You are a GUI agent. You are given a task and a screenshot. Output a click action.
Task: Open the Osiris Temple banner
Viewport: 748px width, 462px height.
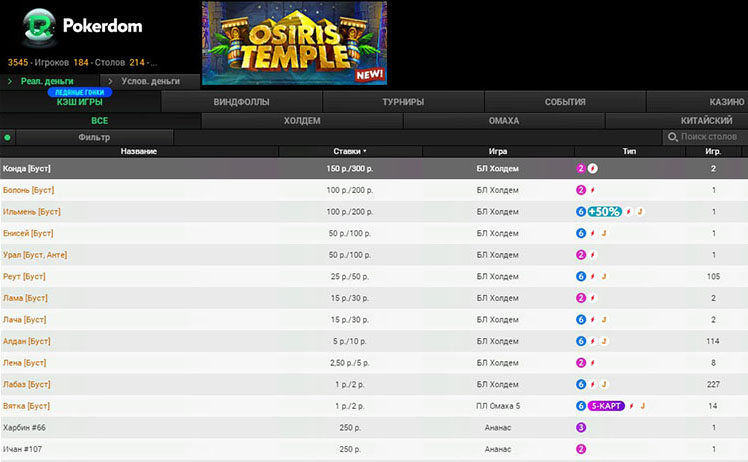point(294,43)
